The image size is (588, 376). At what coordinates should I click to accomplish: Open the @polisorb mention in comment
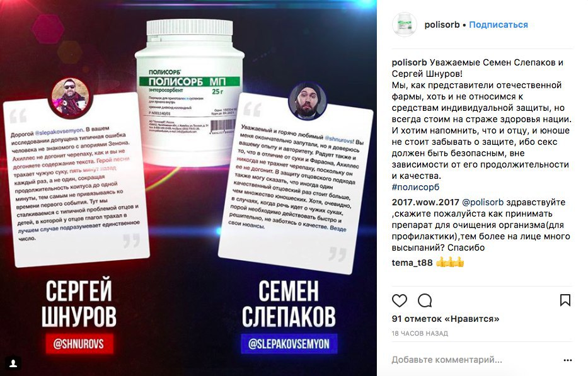483,202
